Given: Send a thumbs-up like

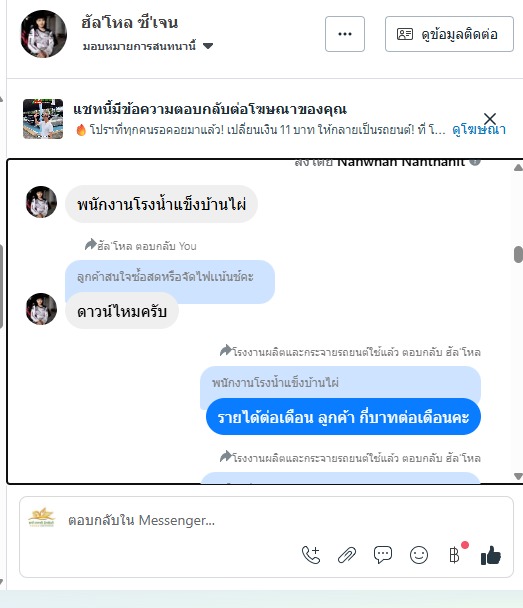Looking at the screenshot, I should coord(491,555).
